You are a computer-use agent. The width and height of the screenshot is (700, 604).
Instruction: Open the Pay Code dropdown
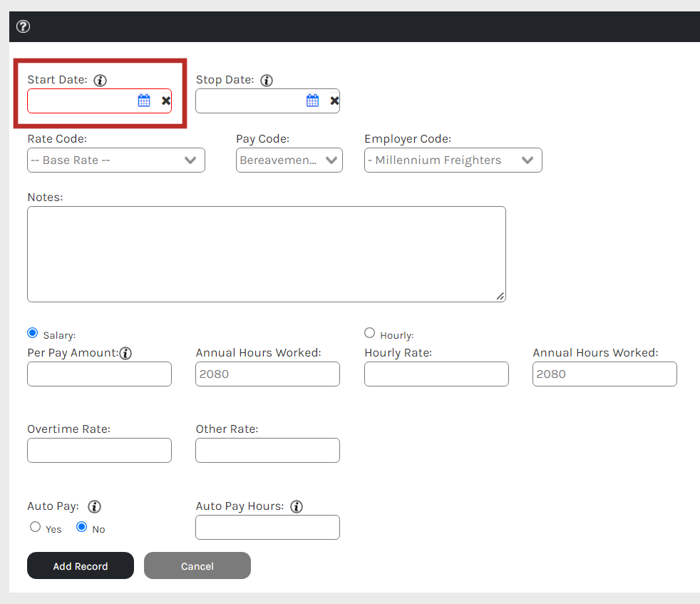tap(289, 160)
